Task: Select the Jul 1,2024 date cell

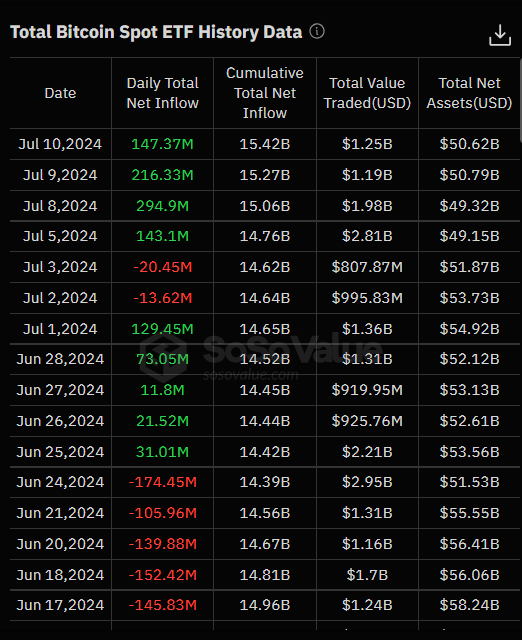Action: point(60,329)
